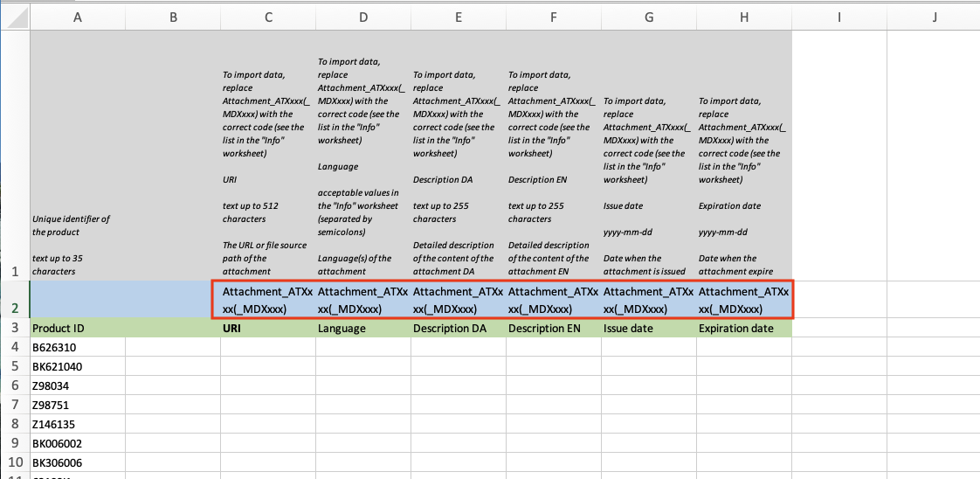Click the Language instructions cell in row 1

tap(363, 155)
